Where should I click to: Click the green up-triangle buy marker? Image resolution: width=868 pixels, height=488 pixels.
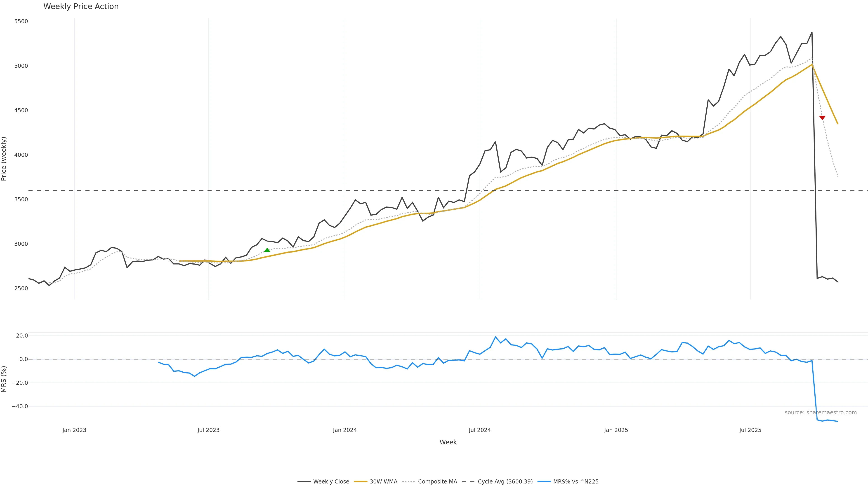point(267,250)
